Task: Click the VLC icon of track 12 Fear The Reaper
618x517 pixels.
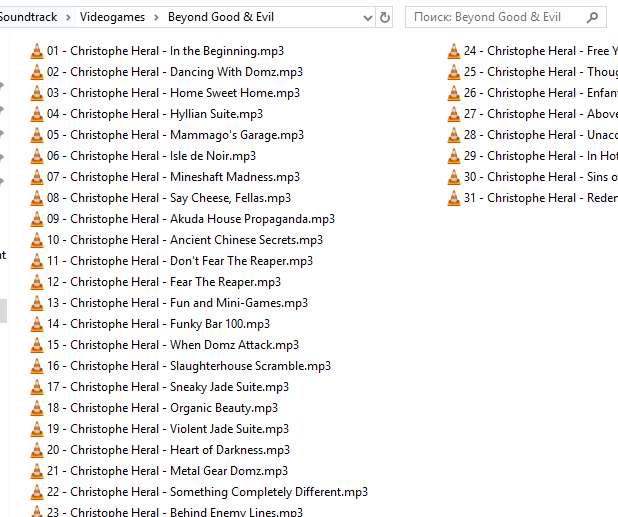Action: [37, 282]
